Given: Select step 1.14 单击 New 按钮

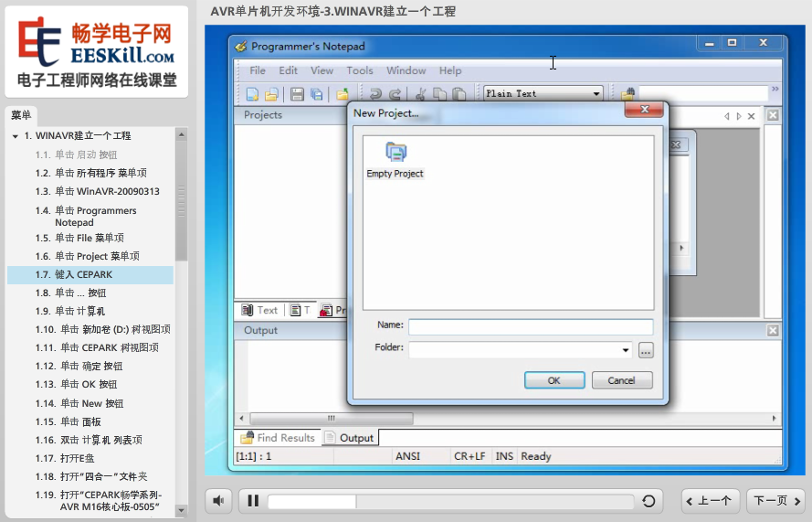Looking at the screenshot, I should coord(79,403).
